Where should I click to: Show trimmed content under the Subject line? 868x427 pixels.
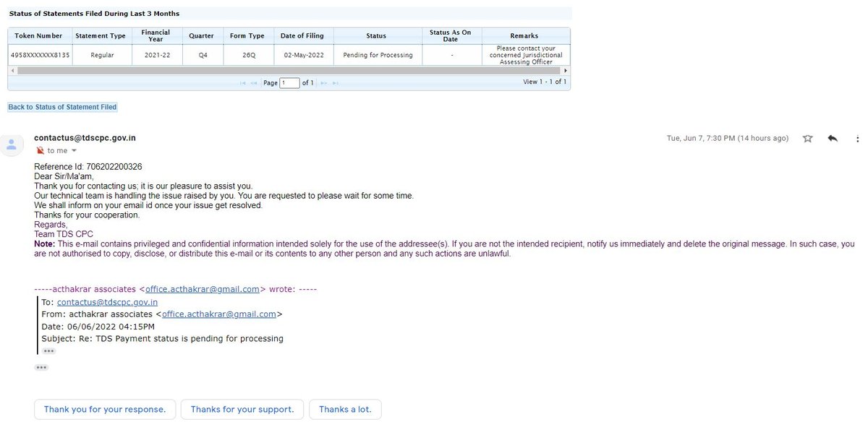pyautogui.click(x=48, y=350)
